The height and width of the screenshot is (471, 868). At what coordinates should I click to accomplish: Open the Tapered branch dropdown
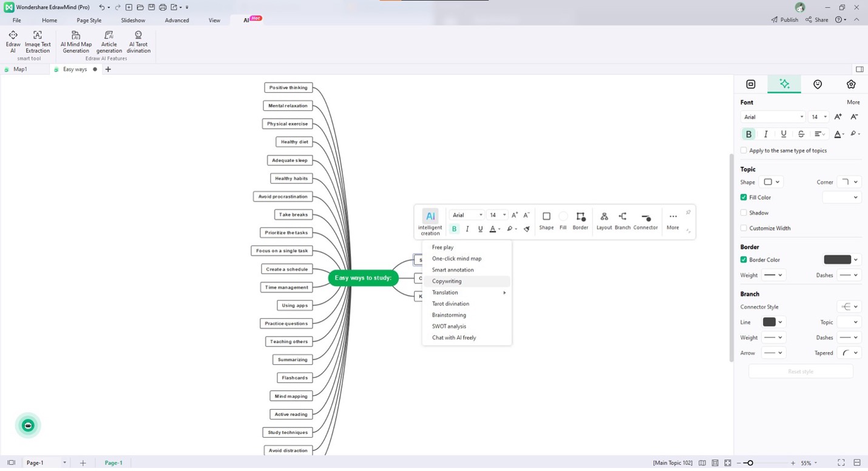click(849, 353)
